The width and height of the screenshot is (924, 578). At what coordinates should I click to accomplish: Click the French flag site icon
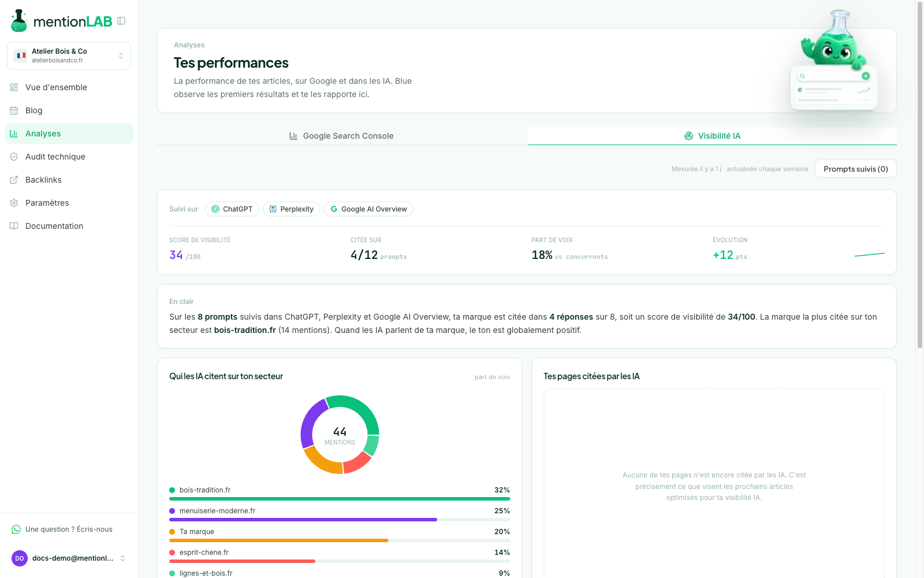21,55
